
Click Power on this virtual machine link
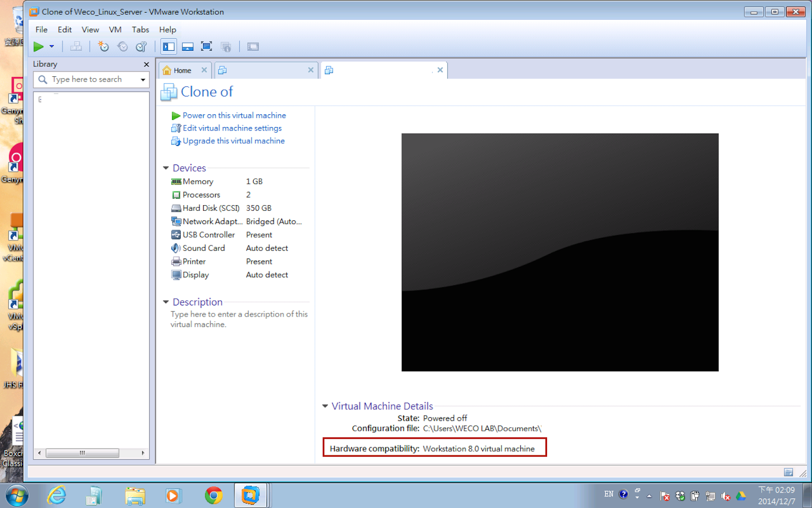pyautogui.click(x=234, y=115)
